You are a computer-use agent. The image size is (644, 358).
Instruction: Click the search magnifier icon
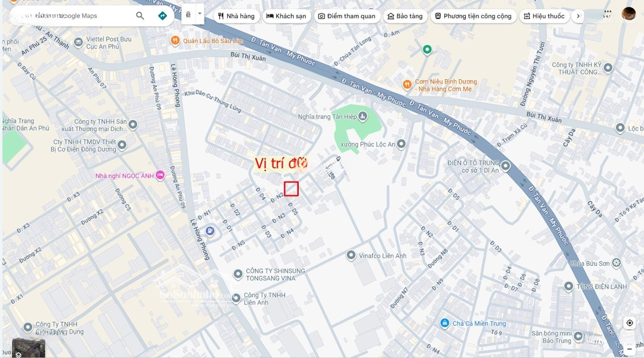tap(140, 16)
